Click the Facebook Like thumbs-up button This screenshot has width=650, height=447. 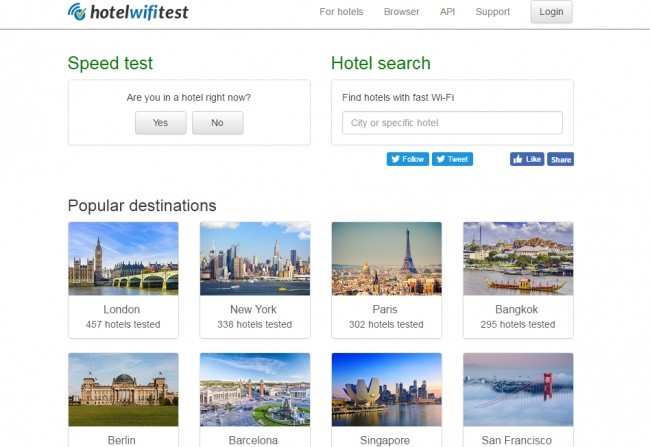[x=527, y=159]
